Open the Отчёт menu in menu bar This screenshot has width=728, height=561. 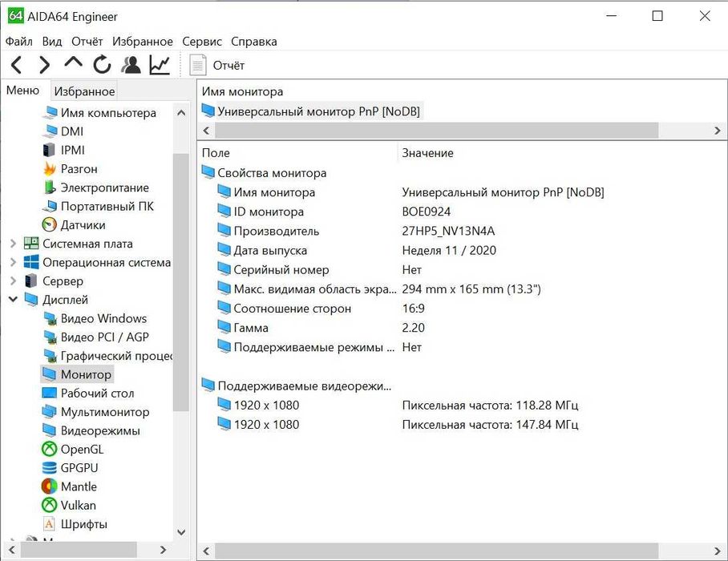(x=87, y=42)
